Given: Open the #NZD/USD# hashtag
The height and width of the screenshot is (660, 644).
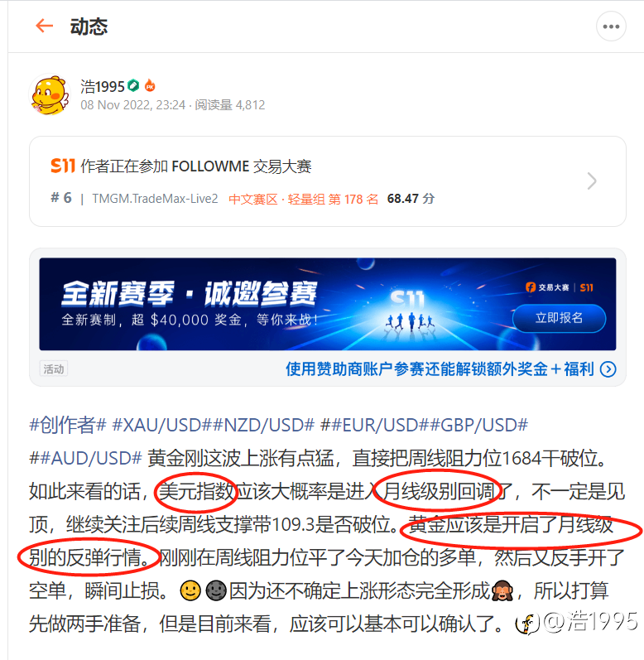Looking at the screenshot, I should [x=263, y=425].
